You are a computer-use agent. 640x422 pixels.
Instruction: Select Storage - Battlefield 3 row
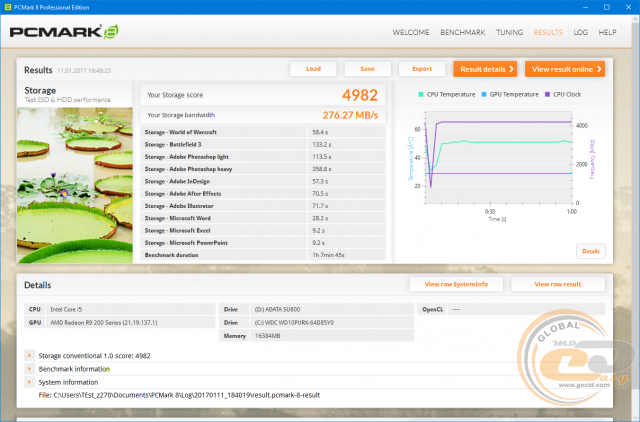(x=263, y=144)
